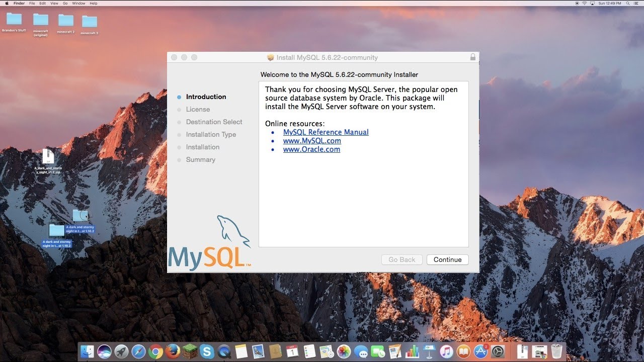Open Contacts from the Dock
The image size is (644, 362).
point(275,351)
